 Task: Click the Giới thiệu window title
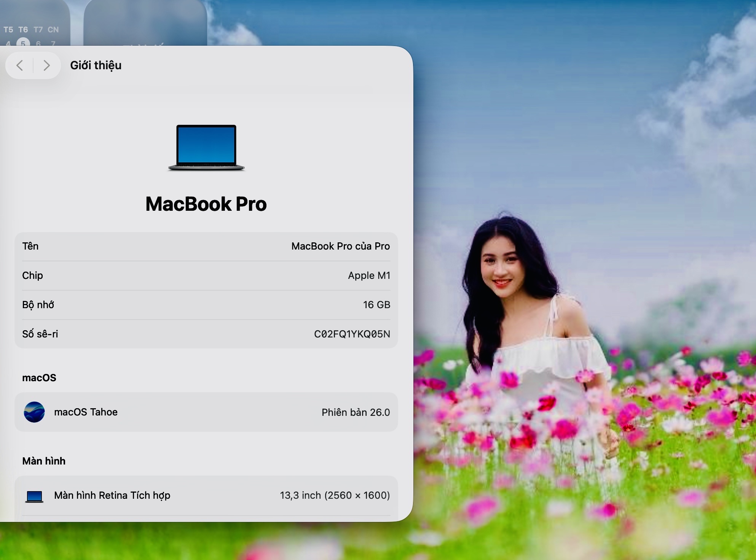click(96, 65)
